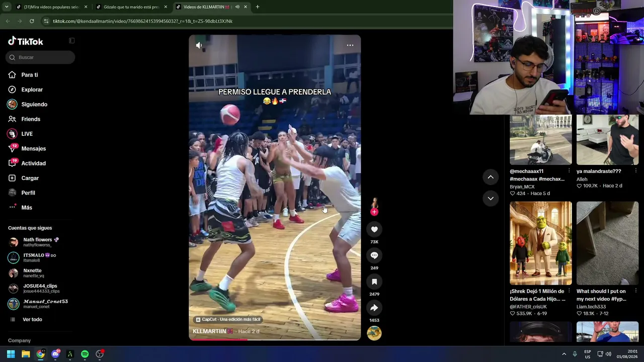Open options for the Shrek video
This screenshot has width=644, height=362.
tap(569, 291)
